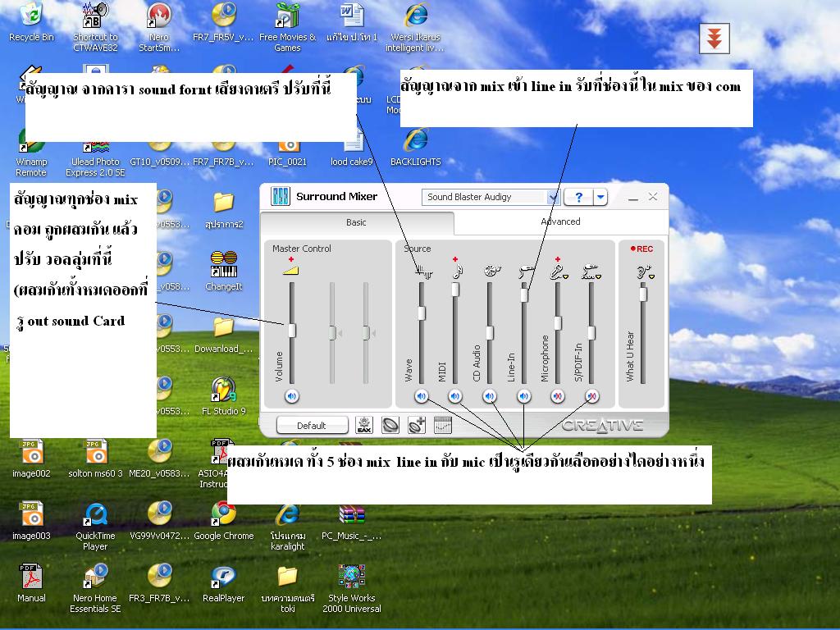Click the Wave source waveform icon
This screenshot has width=840, height=630.
pyautogui.click(x=424, y=272)
